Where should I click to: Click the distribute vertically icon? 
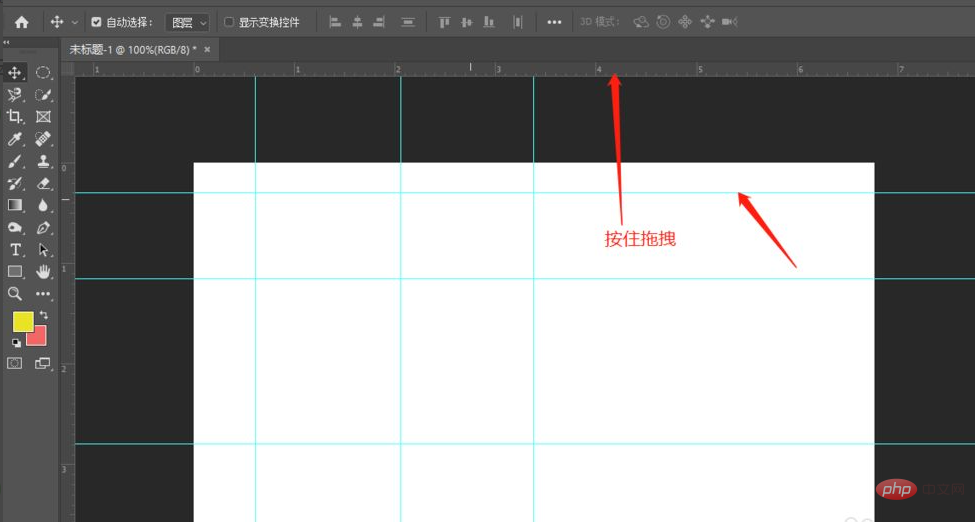[x=408, y=22]
